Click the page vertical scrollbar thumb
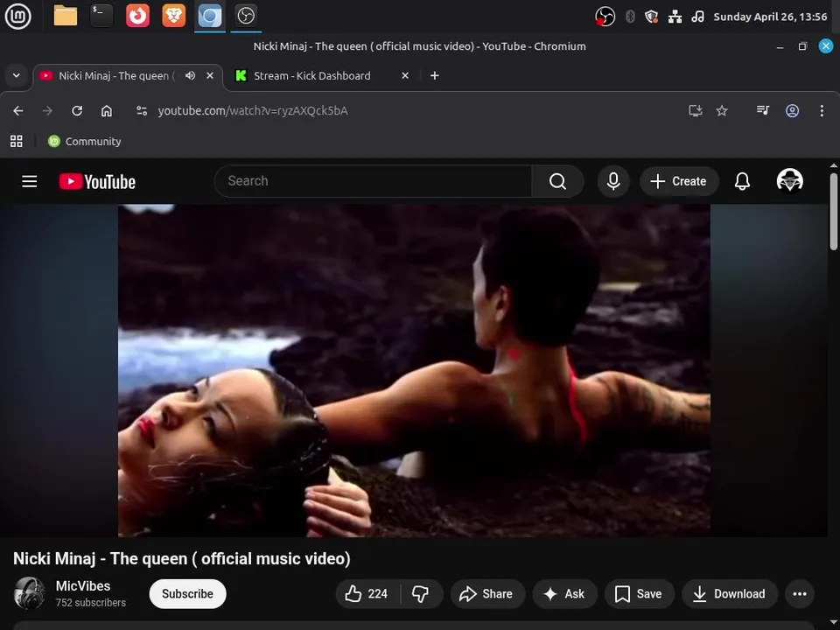The width and height of the screenshot is (840, 630). click(834, 211)
